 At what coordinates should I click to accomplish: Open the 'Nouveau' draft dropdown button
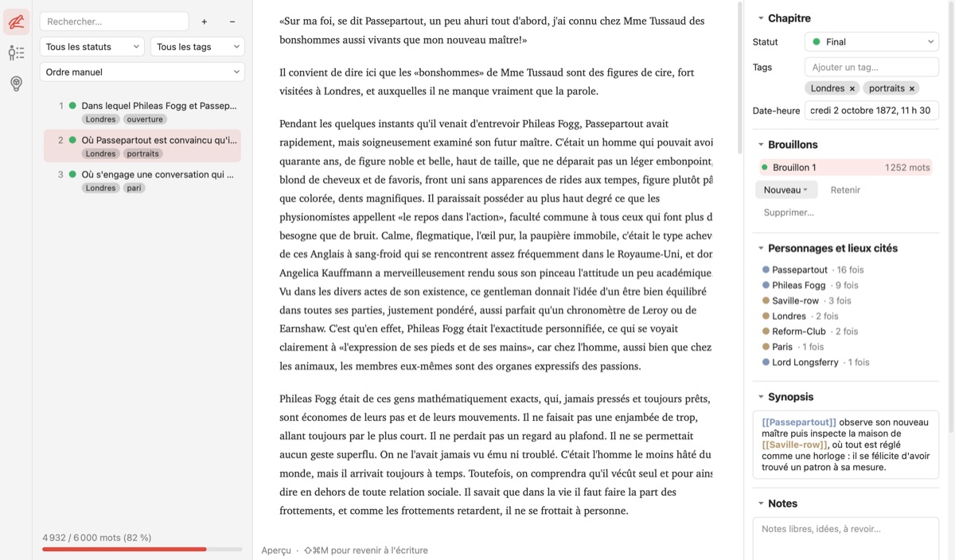tap(786, 190)
